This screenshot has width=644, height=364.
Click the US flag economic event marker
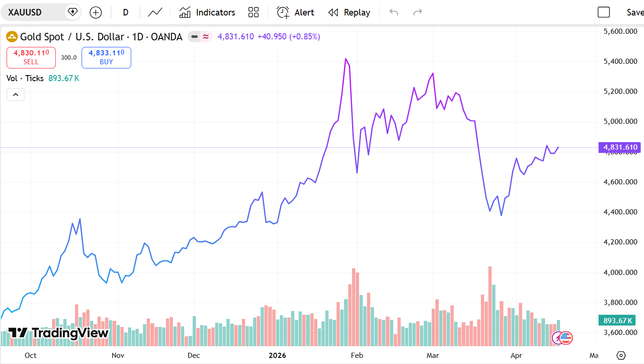click(x=566, y=338)
